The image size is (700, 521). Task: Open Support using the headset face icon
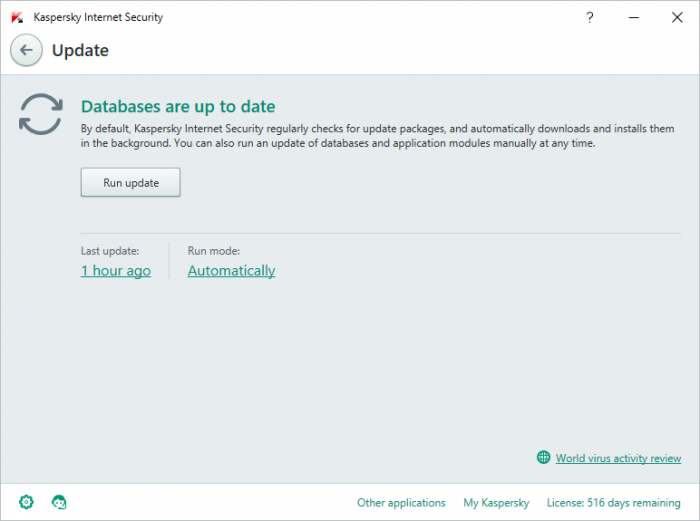[59, 502]
